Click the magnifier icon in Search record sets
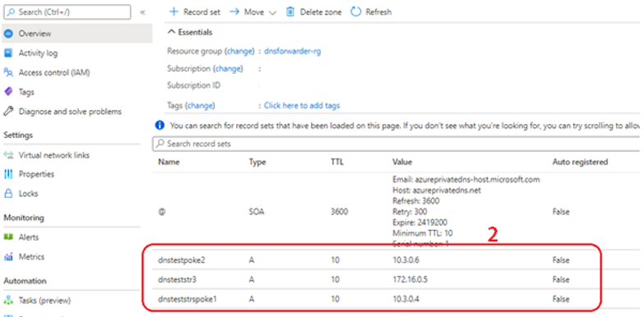Image resolution: width=644 pixels, height=317 pixels. 160,144
